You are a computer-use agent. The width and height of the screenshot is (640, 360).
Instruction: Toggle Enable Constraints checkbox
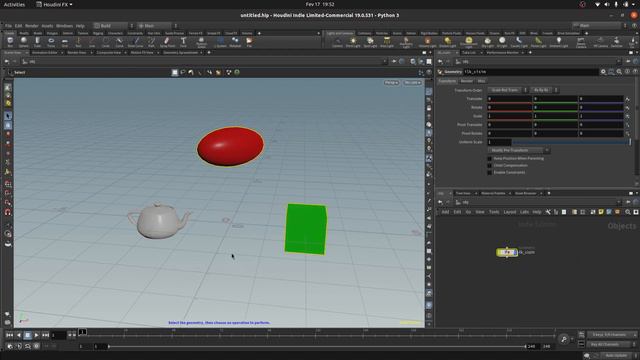[x=489, y=172]
